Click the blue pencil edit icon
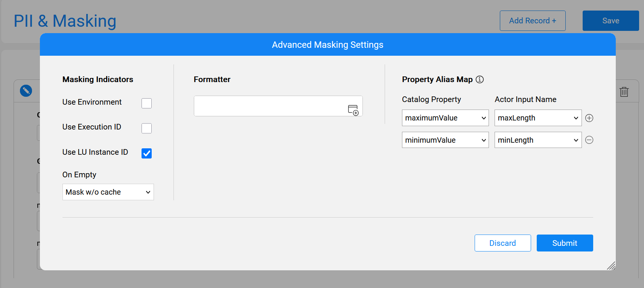The height and width of the screenshot is (288, 644). point(26,91)
